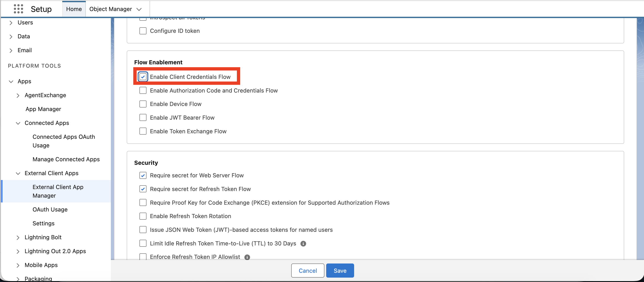Image resolution: width=644 pixels, height=282 pixels.
Task: Open the App Launcher dots icon
Action: (18, 9)
